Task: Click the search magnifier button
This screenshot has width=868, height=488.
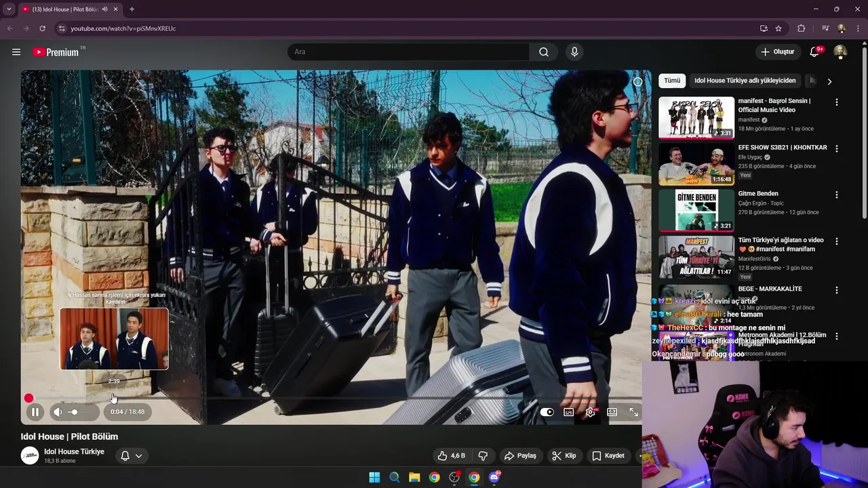Action: coord(544,52)
